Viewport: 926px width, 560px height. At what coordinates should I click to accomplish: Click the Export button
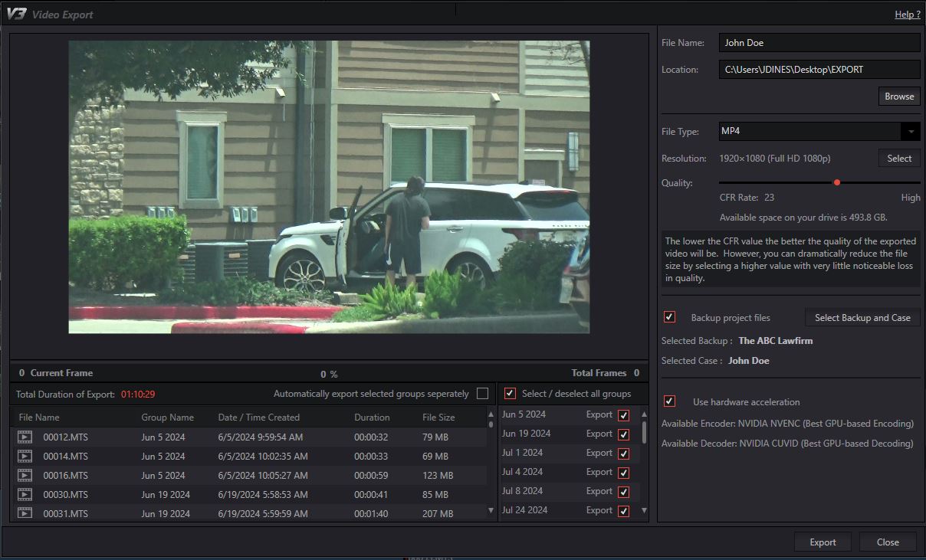[823, 542]
